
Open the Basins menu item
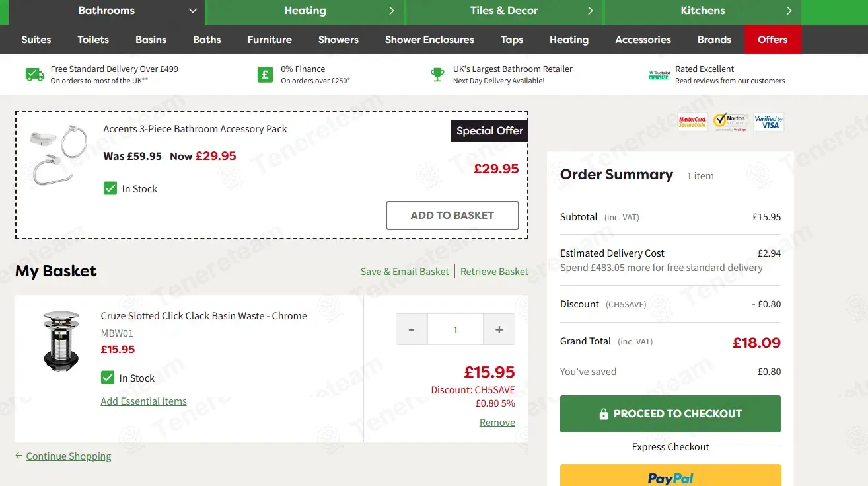[151, 40]
